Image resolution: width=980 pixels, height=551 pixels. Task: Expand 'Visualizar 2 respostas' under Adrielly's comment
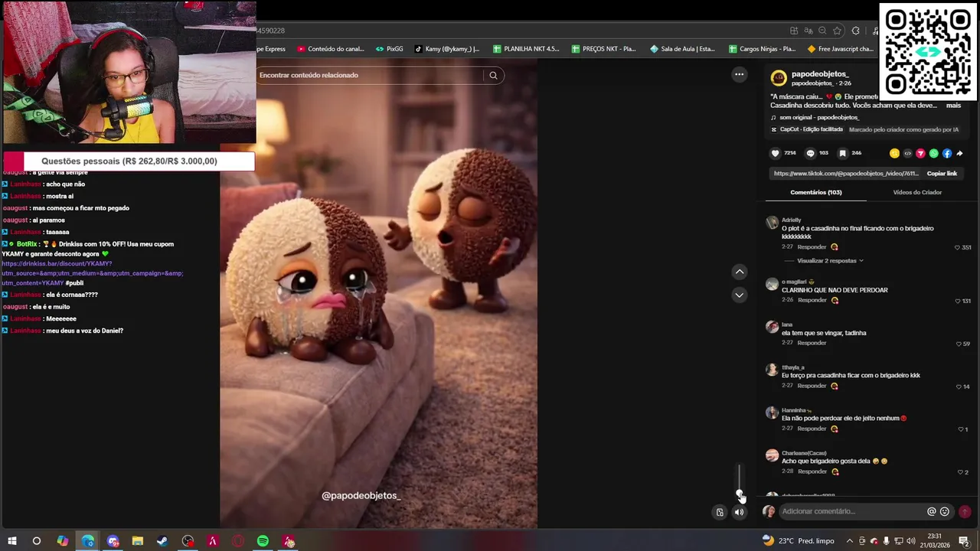click(x=829, y=261)
